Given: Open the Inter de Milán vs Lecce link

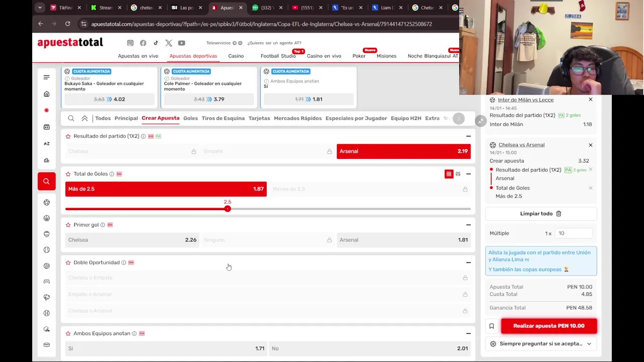Looking at the screenshot, I should (525, 100).
